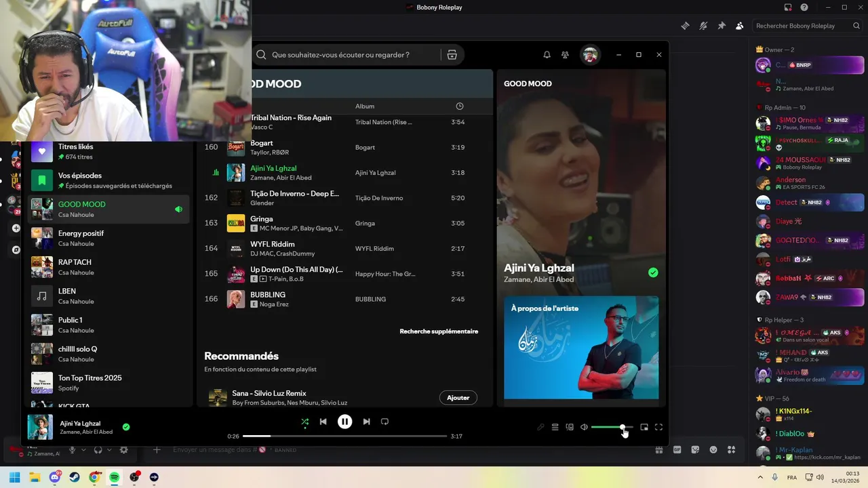Open Windows Start menu

click(x=15, y=477)
